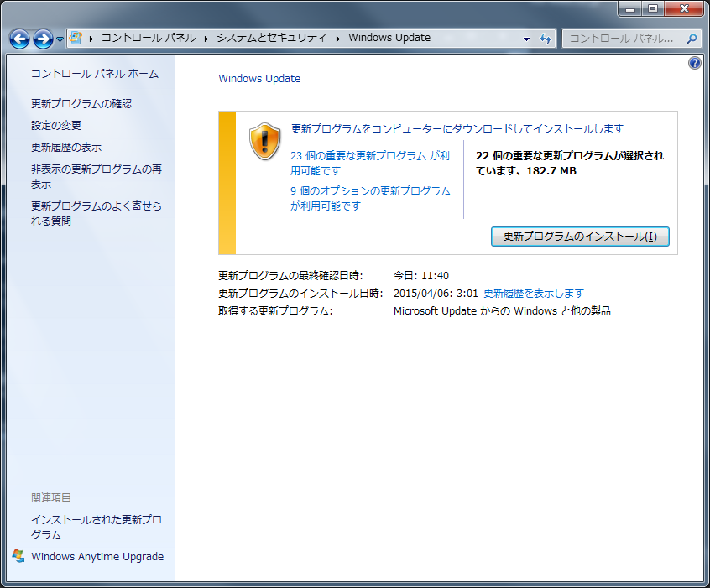Click 更新プログラムのインストール button
Viewport: 710px width, 588px height.
coord(580,237)
